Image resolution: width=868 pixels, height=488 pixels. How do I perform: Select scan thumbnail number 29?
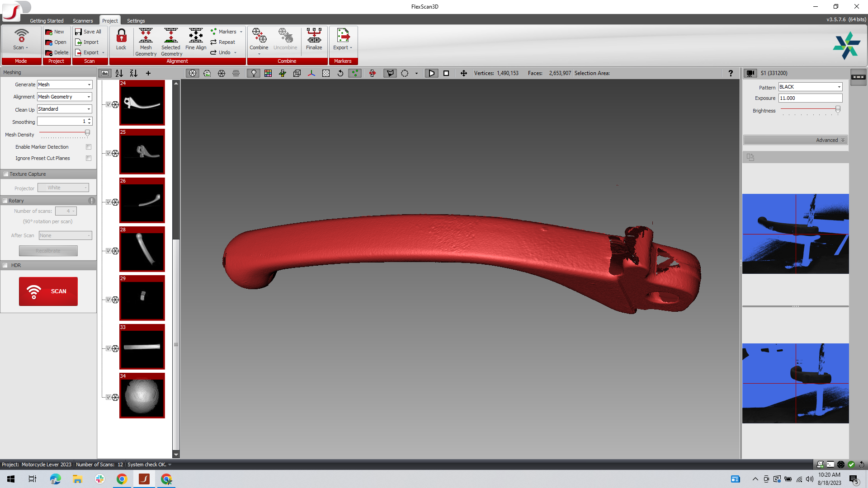pos(142,298)
